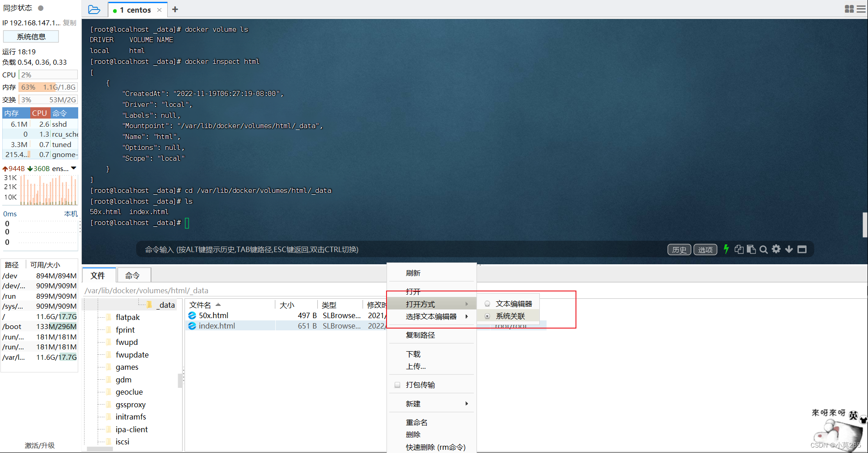
Task: Click the copy icon next to command input
Action: pyautogui.click(x=739, y=249)
